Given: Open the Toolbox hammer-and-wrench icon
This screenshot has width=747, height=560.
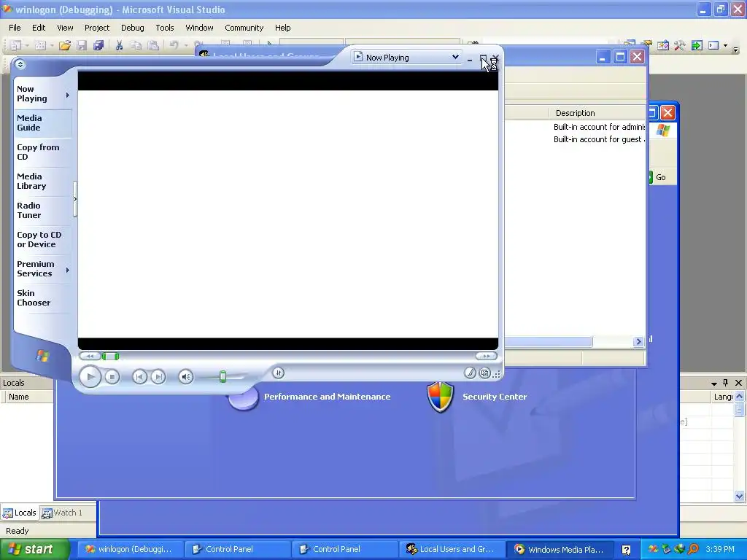Looking at the screenshot, I should [680, 45].
